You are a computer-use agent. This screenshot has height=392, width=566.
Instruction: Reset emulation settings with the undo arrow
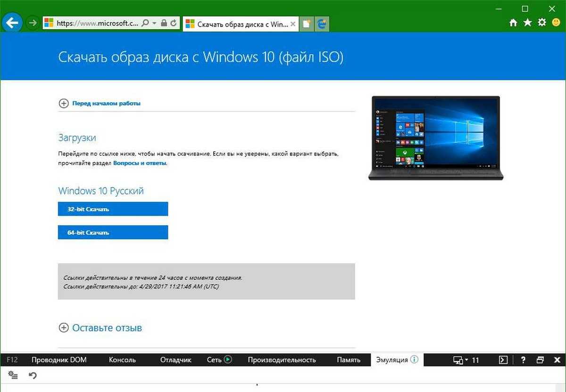(x=33, y=375)
